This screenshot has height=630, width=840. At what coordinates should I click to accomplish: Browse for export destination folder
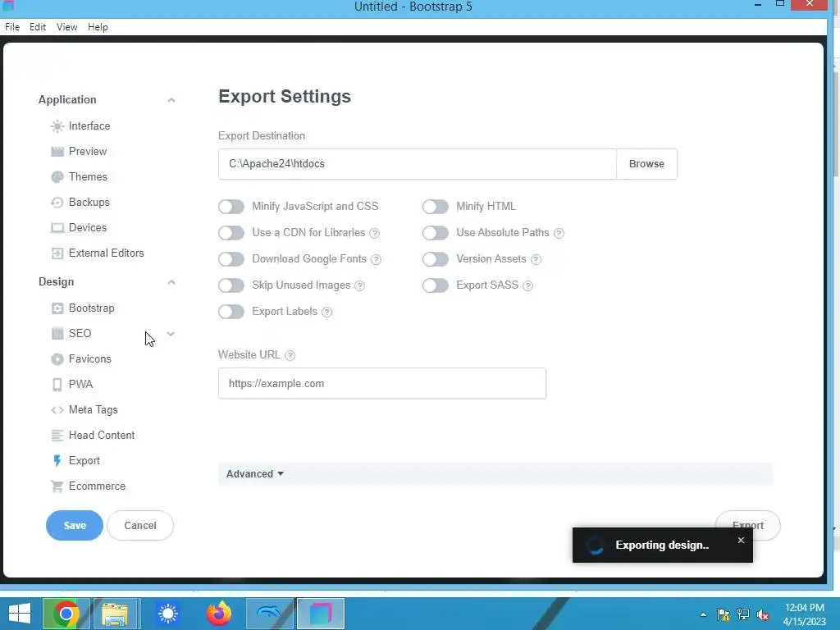coord(646,164)
